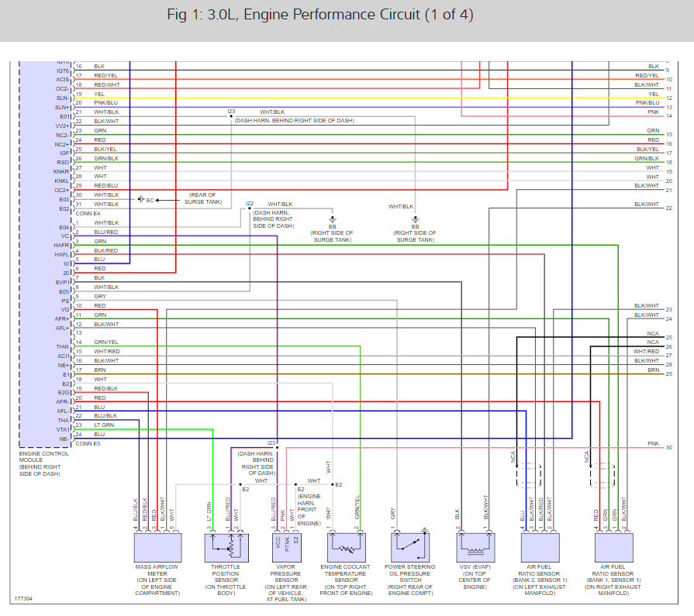Click the Engine Coolant Temperature Sensor symbol
This screenshot has width=694, height=616.
pyautogui.click(x=347, y=548)
